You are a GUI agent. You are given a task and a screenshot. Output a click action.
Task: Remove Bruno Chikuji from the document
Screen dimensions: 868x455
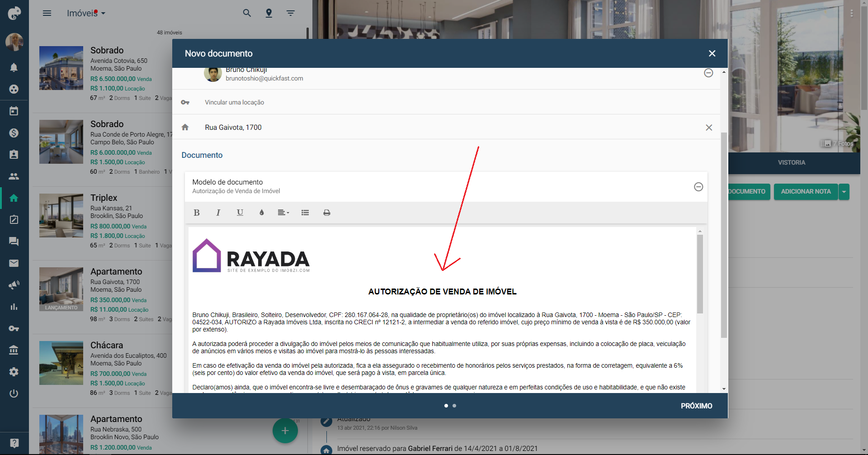(x=708, y=73)
